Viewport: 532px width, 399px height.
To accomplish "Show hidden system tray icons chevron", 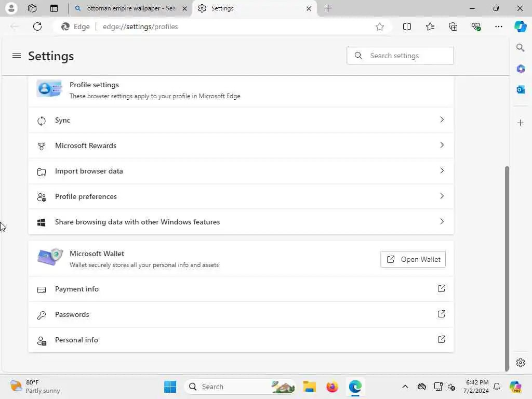I will (405, 387).
